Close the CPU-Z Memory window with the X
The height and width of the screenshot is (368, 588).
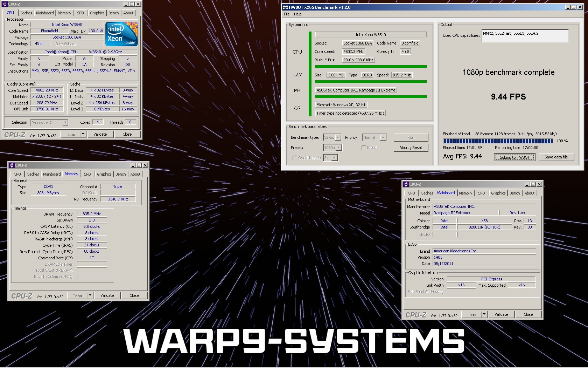click(145, 165)
